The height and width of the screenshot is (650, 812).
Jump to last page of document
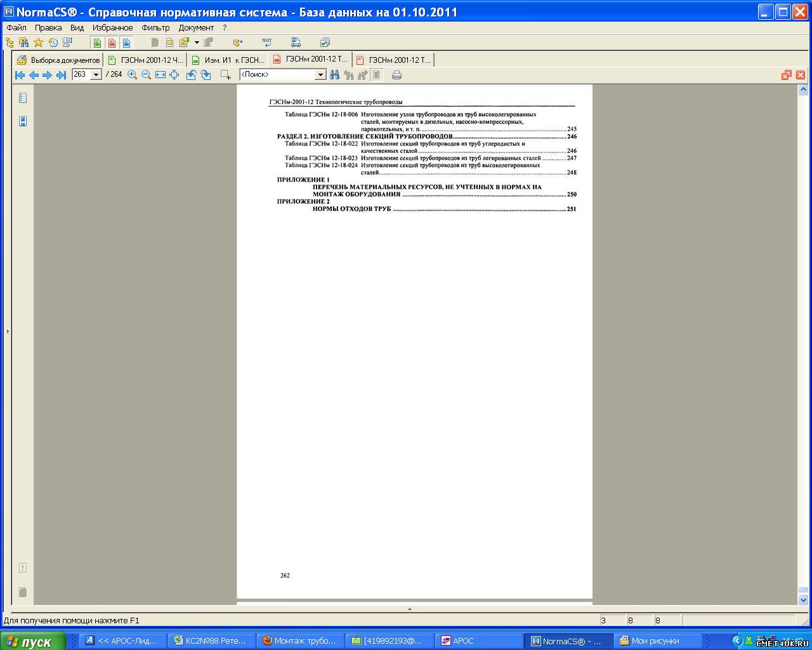coord(62,75)
